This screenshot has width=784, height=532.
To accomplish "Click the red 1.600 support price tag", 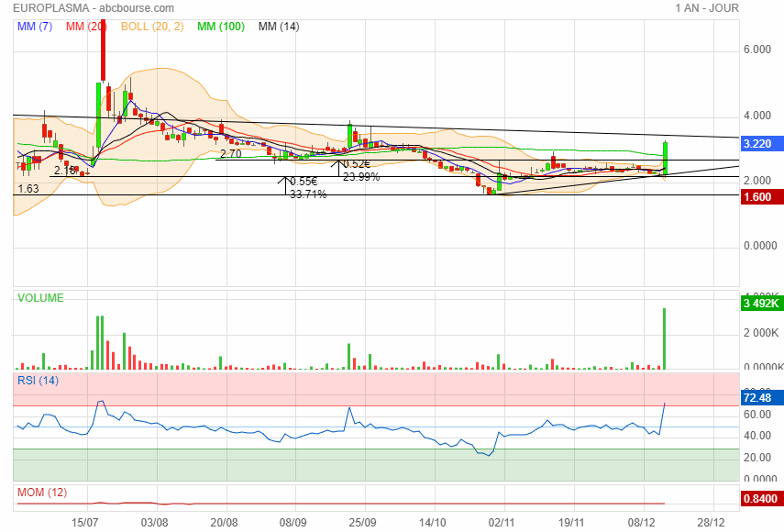I will pos(762,197).
